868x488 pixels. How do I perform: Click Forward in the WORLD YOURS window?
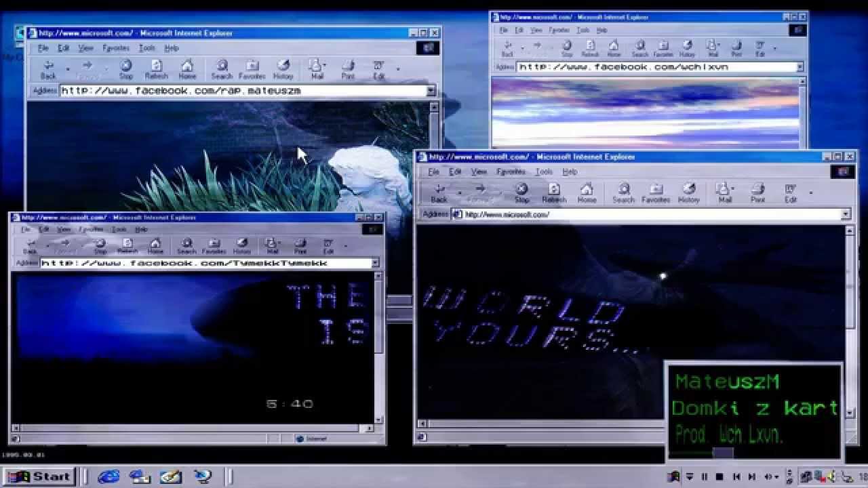pos(479,193)
